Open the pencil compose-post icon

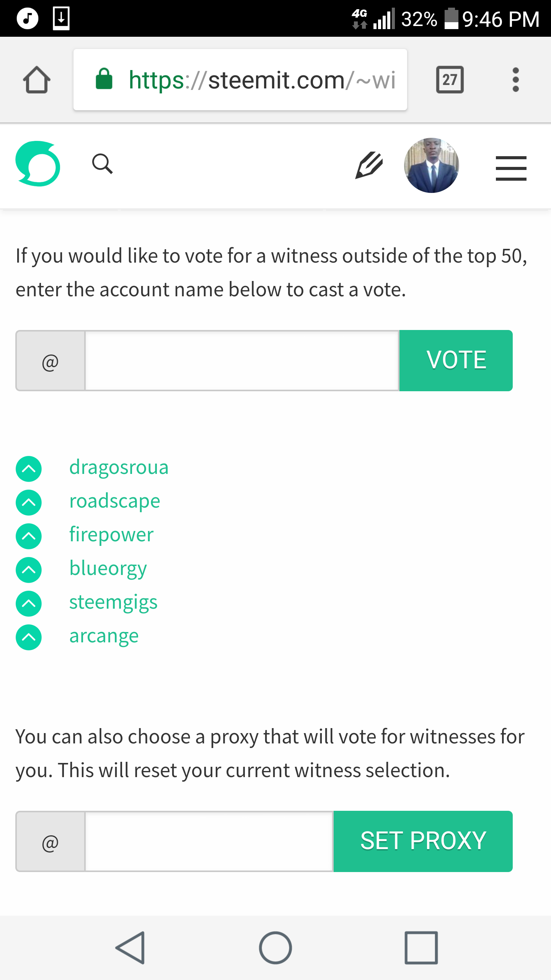369,165
